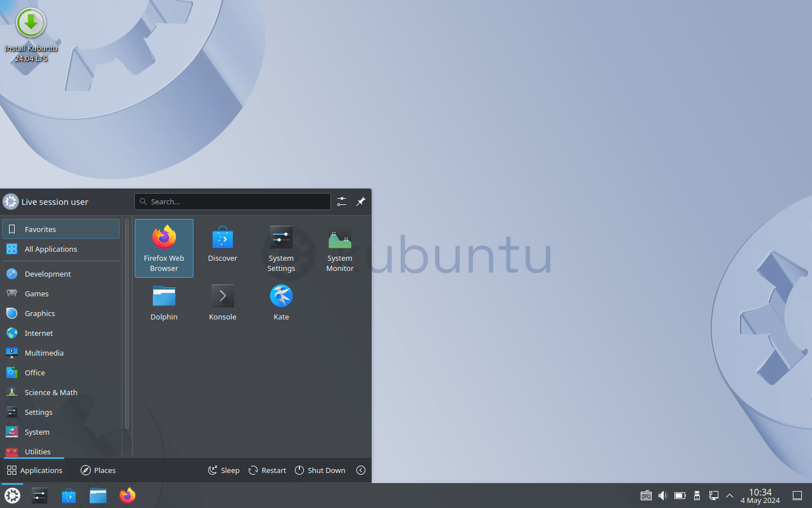Open the Development category
Image resolution: width=812 pixels, height=508 pixels.
[x=61, y=274]
